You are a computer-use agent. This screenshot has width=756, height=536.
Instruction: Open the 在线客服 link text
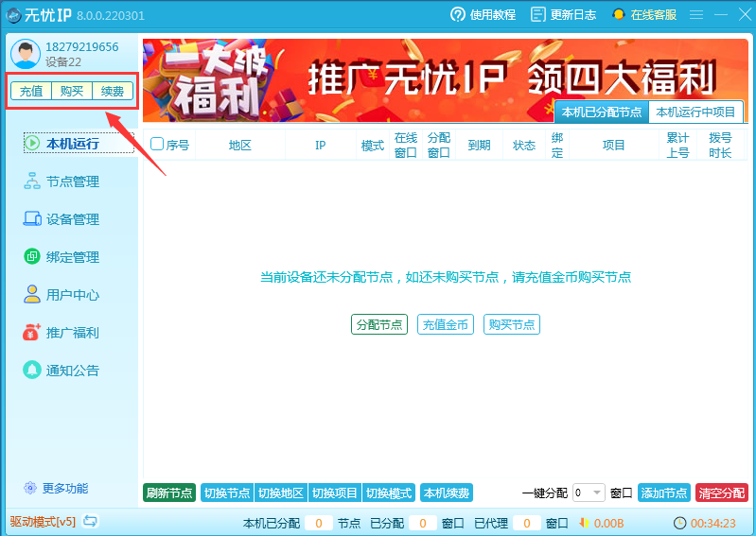click(653, 15)
